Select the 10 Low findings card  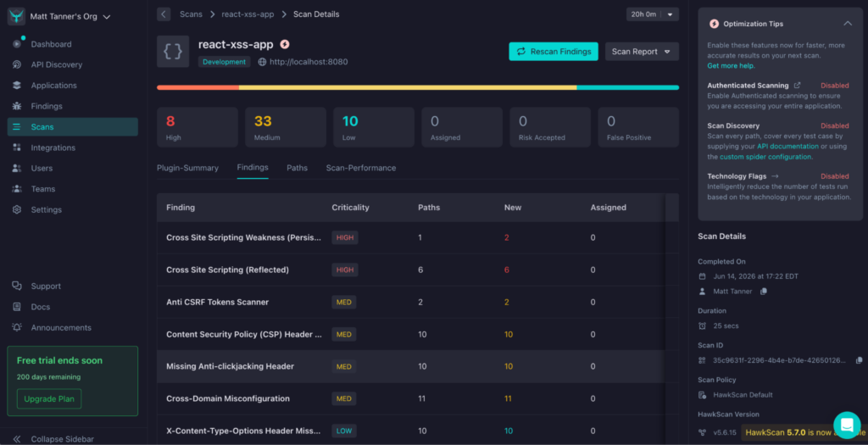pos(374,127)
